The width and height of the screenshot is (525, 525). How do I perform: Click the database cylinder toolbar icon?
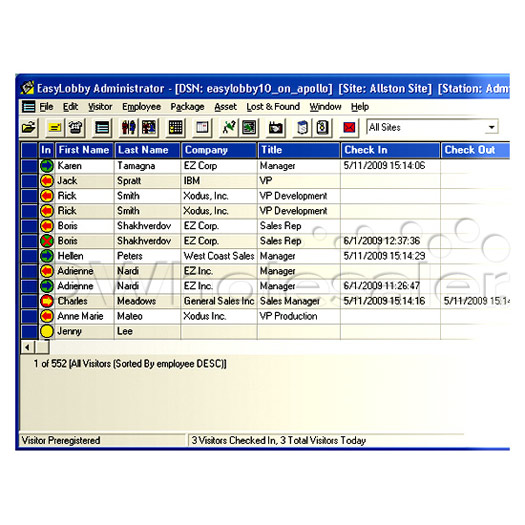pos(302,128)
